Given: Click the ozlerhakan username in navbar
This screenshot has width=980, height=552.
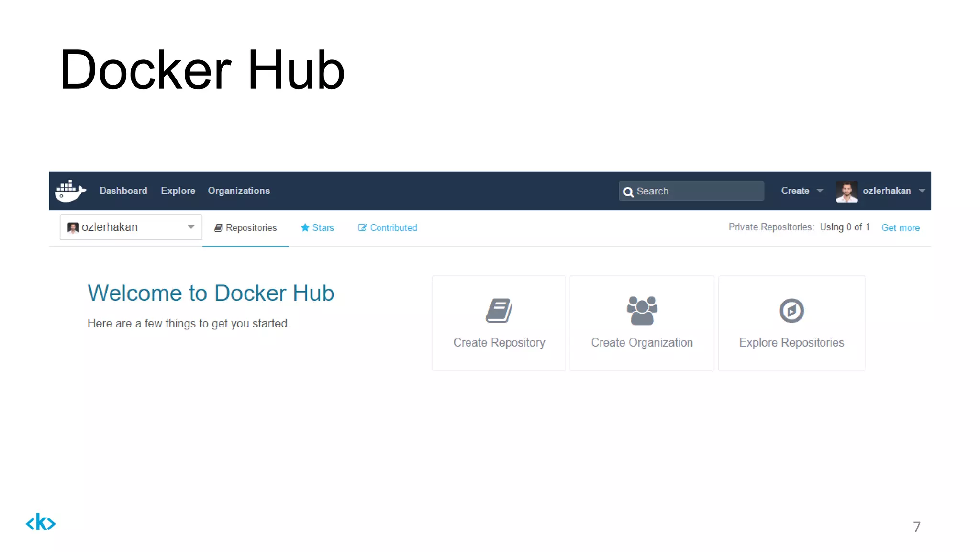Looking at the screenshot, I should point(887,191).
